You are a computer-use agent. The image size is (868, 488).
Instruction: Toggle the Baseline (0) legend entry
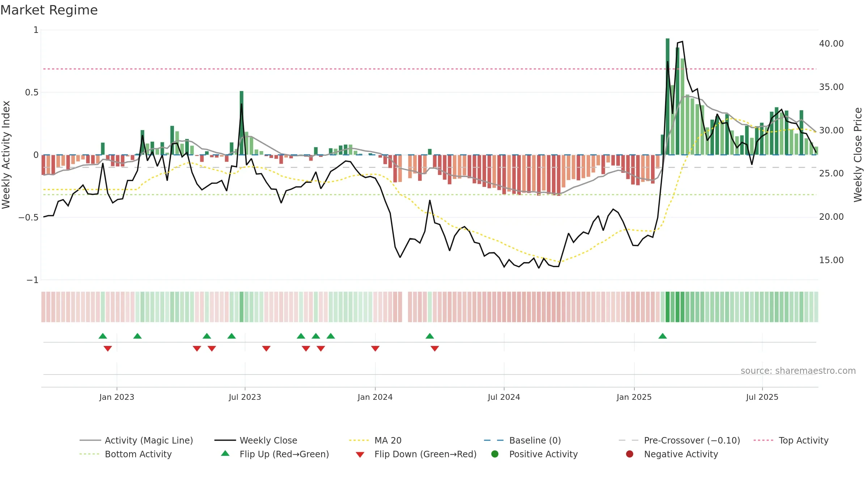pos(522,440)
